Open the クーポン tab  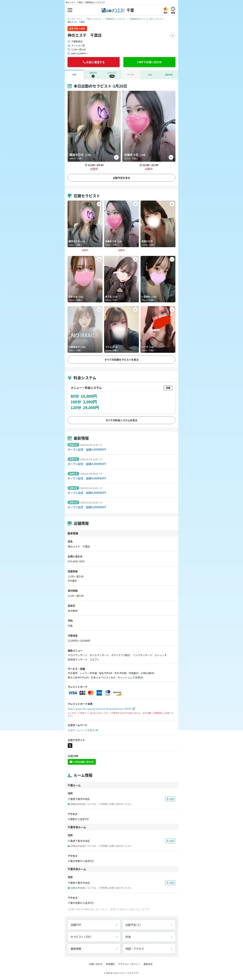click(x=131, y=74)
